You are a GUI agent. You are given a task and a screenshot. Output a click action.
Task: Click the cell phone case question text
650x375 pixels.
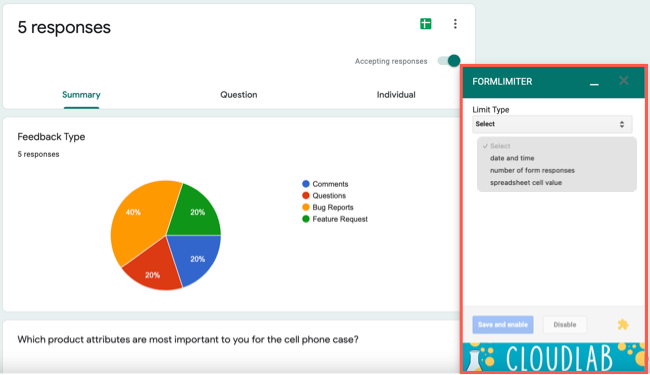tap(188, 339)
